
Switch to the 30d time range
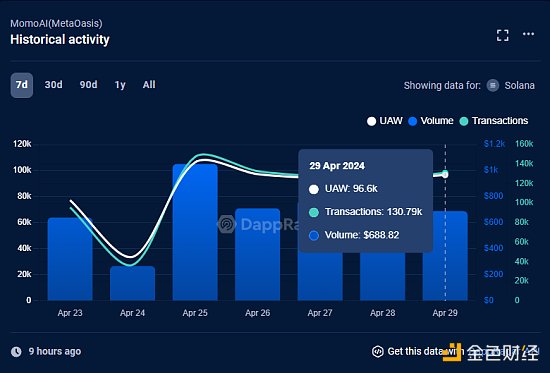pyautogui.click(x=53, y=85)
